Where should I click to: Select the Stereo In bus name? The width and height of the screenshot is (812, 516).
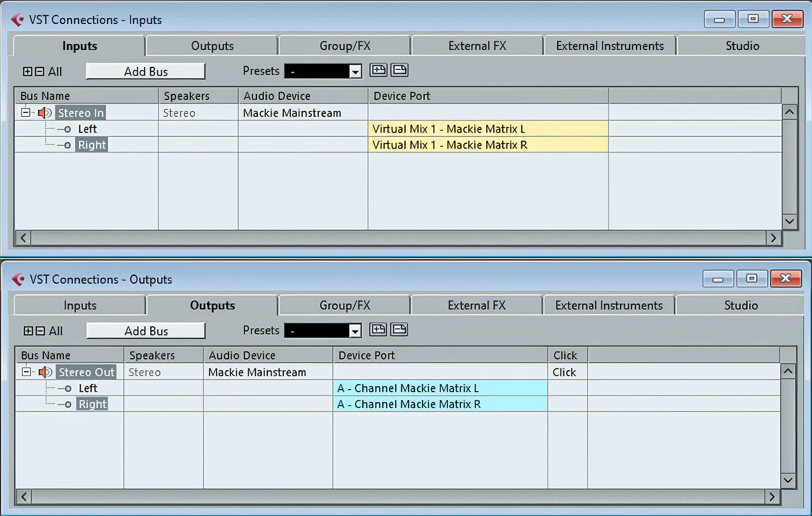[81, 113]
